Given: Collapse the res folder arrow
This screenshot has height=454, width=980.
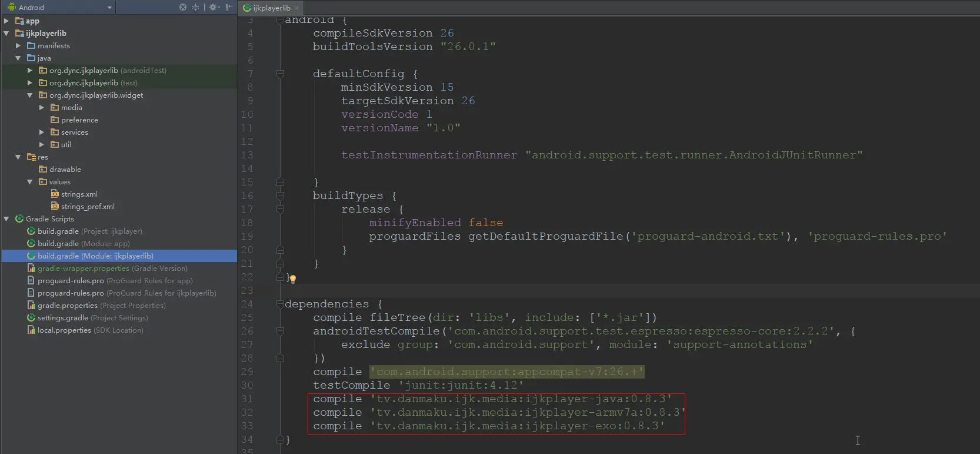Looking at the screenshot, I should click(x=18, y=157).
